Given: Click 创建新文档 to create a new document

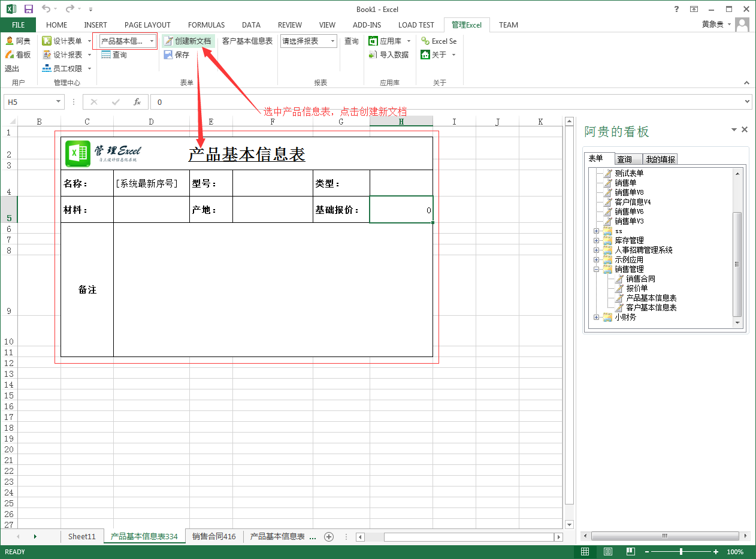Looking at the screenshot, I should (188, 41).
